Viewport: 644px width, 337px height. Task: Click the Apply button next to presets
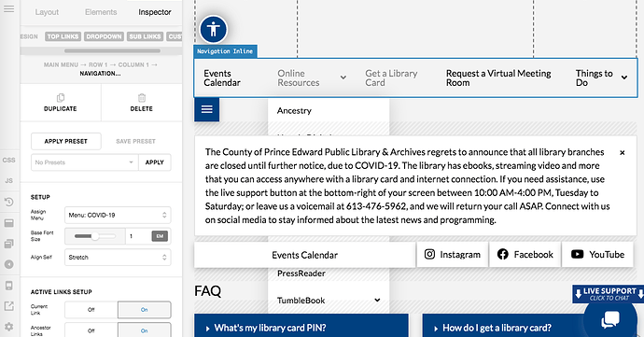click(x=154, y=162)
